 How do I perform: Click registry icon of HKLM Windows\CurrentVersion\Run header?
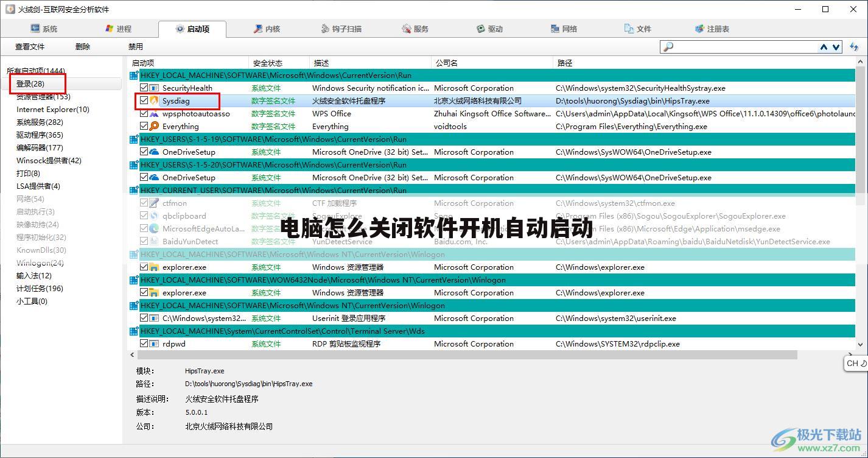[134, 76]
